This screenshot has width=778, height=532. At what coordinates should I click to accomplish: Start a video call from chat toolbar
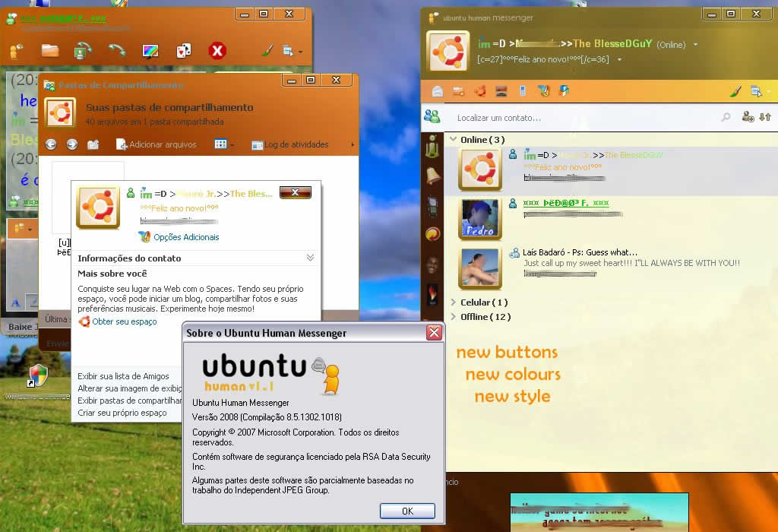(83, 51)
